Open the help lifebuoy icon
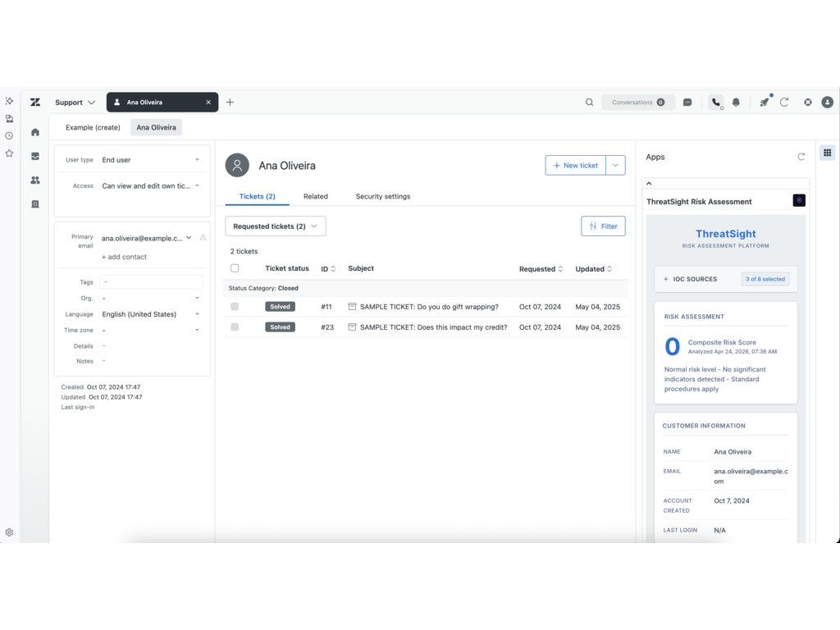 808,103
